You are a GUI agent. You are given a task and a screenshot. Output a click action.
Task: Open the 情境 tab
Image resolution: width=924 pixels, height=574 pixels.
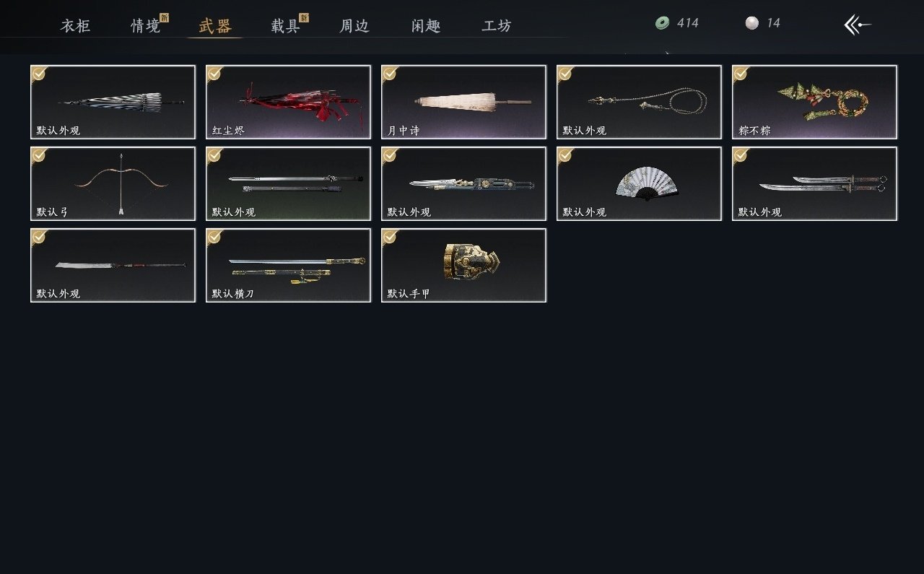click(145, 26)
